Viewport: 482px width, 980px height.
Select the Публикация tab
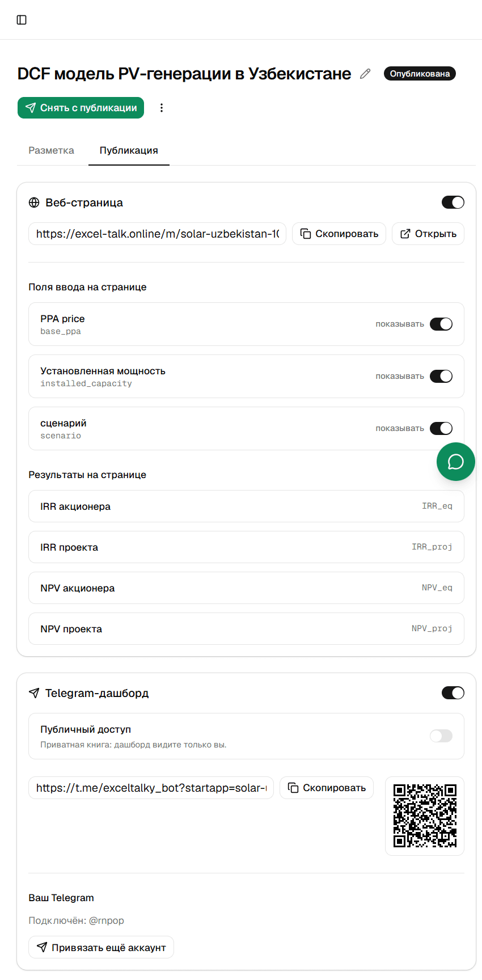click(x=129, y=150)
